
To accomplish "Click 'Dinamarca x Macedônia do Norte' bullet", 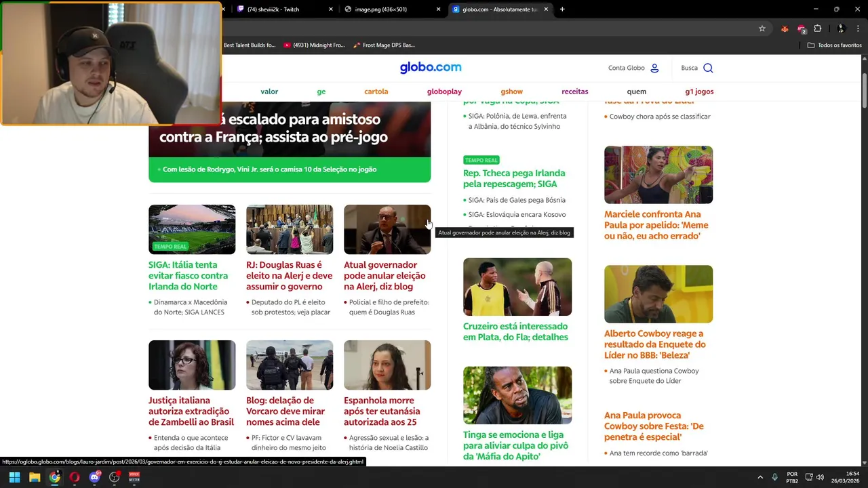I will point(191,307).
